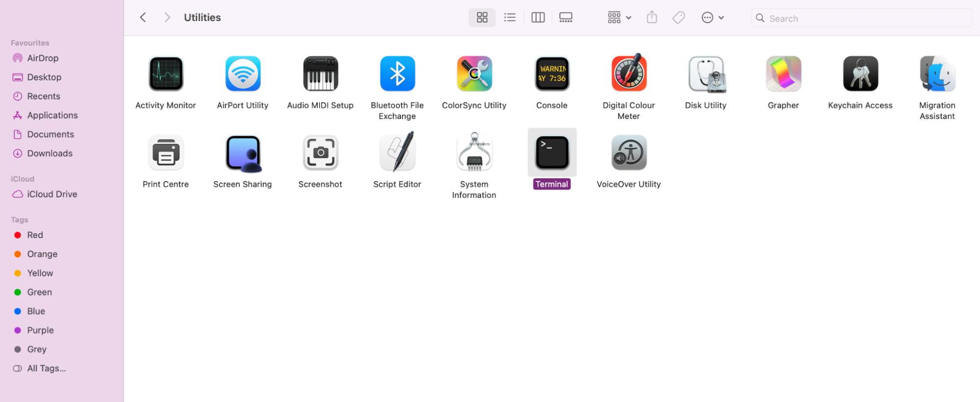The width and height of the screenshot is (980, 402).
Task: Click the Share toolbar button
Action: [652, 18]
